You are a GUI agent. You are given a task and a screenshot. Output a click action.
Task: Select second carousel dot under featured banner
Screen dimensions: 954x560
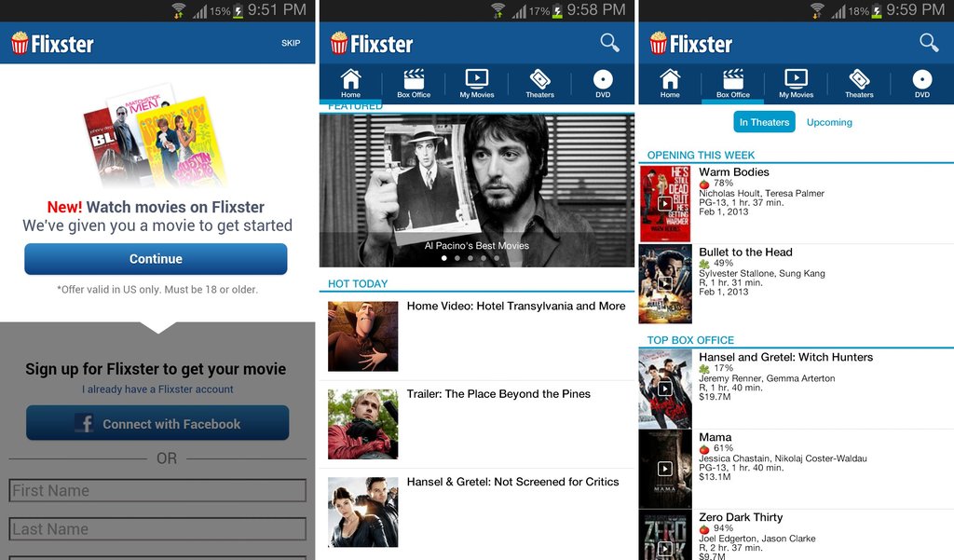(x=457, y=258)
